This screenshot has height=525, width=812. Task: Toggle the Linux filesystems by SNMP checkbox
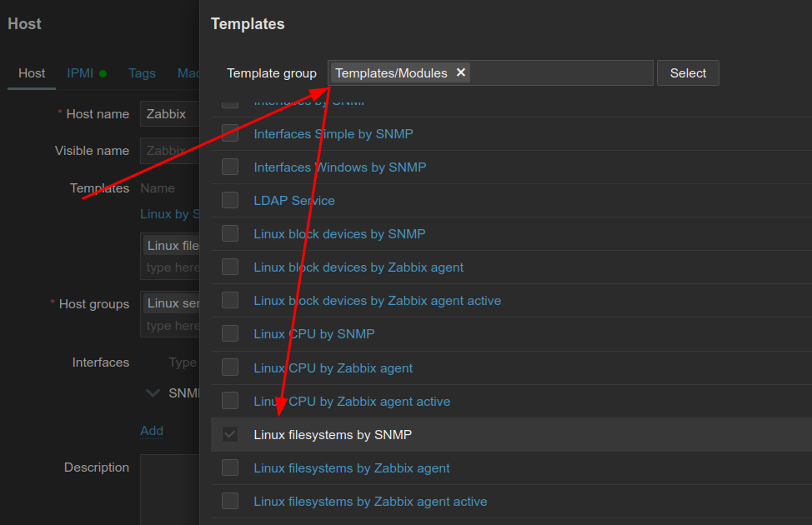[x=230, y=434]
